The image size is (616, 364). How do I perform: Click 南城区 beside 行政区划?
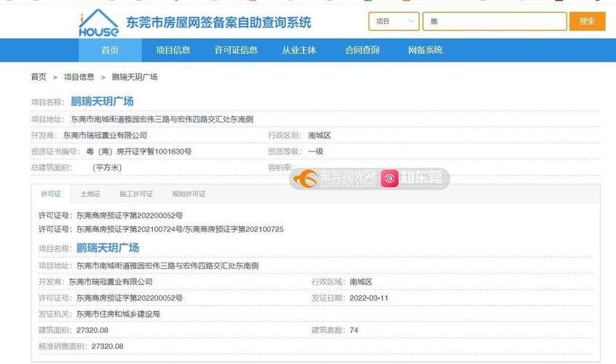(320, 135)
